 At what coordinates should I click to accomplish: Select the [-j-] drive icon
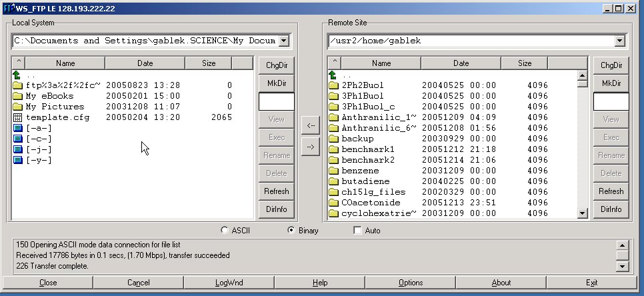click(17, 149)
